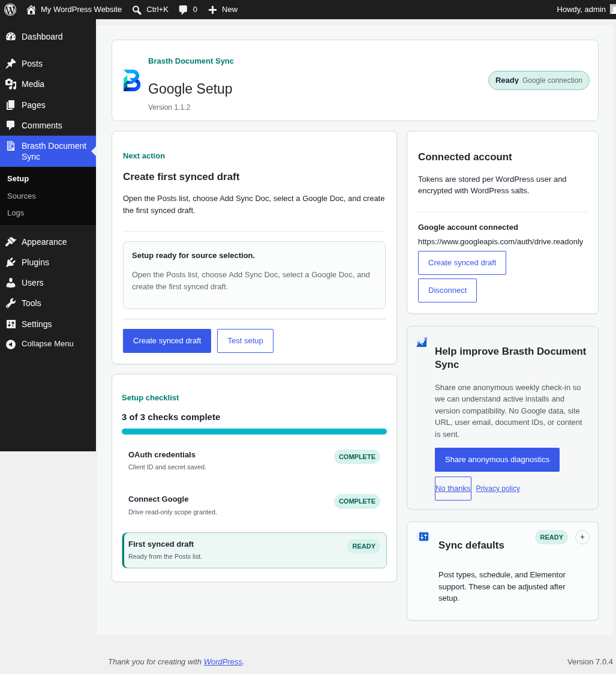Screen dimensions: 616x674
Task: Click the Ready Google connection status badge
Action: 539,80
